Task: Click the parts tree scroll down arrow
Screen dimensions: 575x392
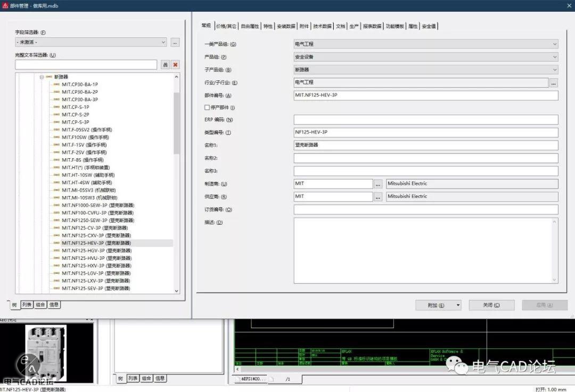Action: coord(176,291)
